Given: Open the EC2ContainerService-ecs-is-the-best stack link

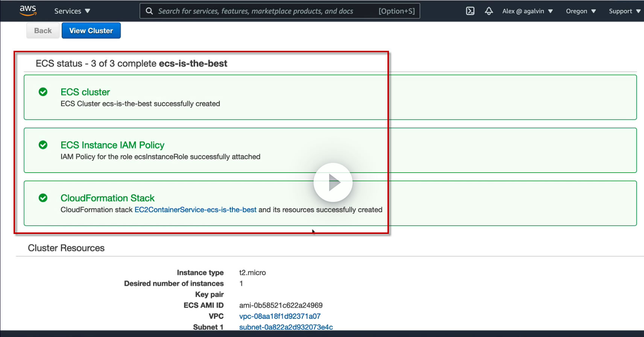Looking at the screenshot, I should click(x=196, y=209).
